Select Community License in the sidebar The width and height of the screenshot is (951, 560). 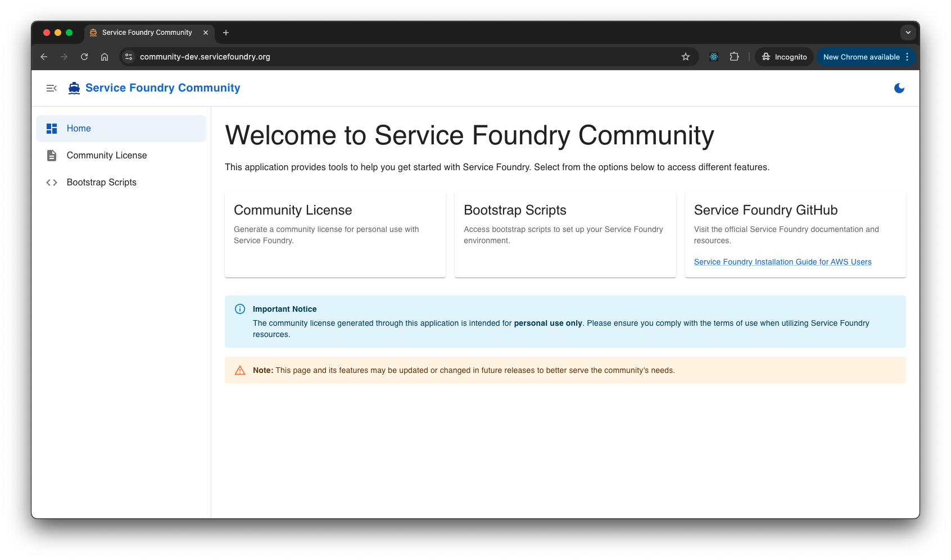[106, 155]
